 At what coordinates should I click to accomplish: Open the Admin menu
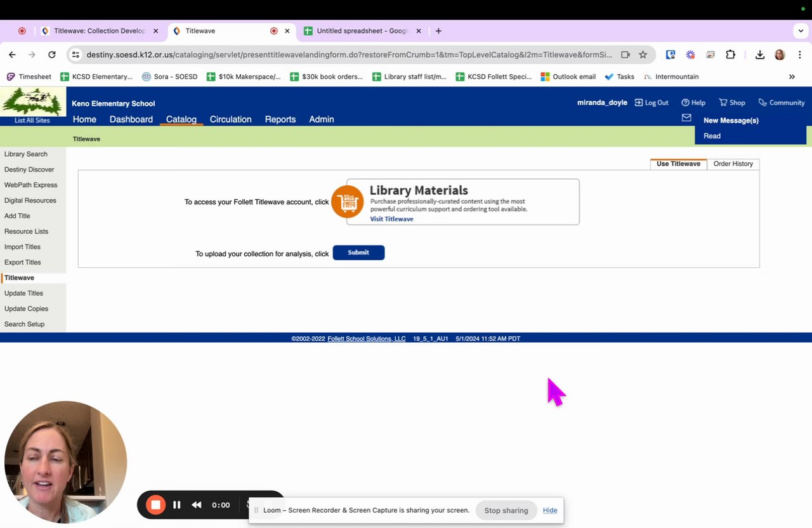coord(322,119)
